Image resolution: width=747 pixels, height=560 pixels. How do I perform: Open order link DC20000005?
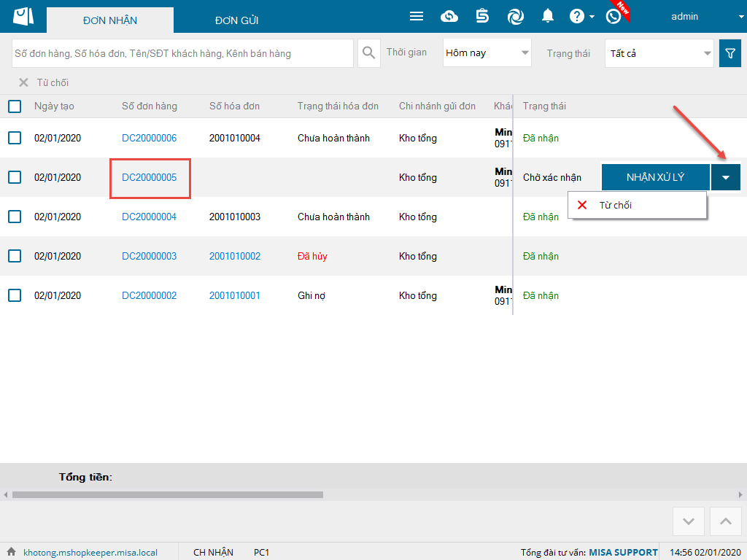point(149,177)
